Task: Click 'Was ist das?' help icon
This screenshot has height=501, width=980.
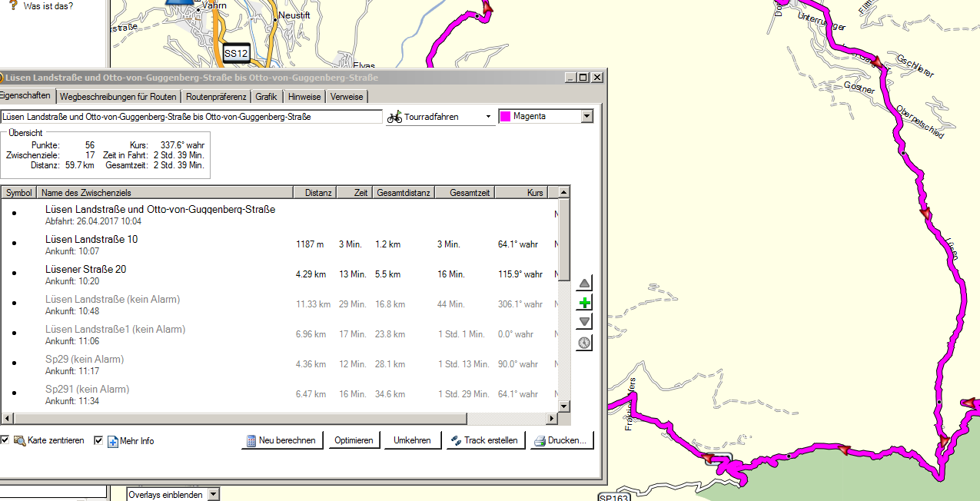Action: tap(13, 5)
